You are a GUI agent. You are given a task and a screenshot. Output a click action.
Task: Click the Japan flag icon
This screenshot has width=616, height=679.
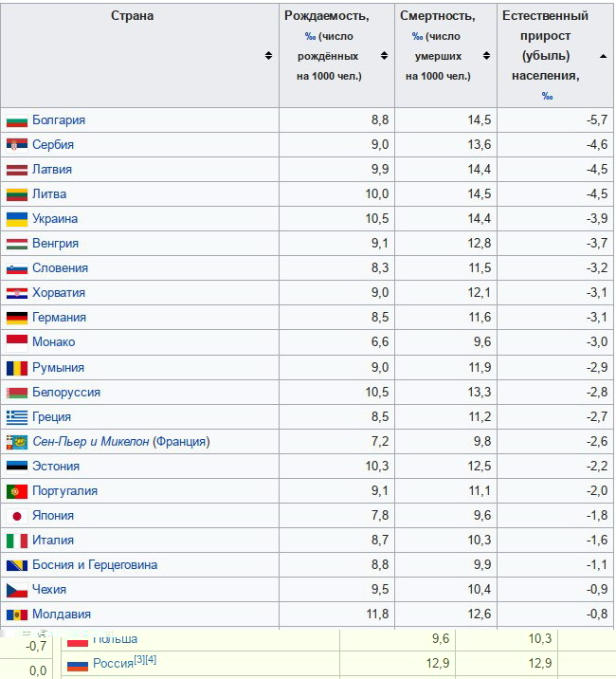coord(16,516)
